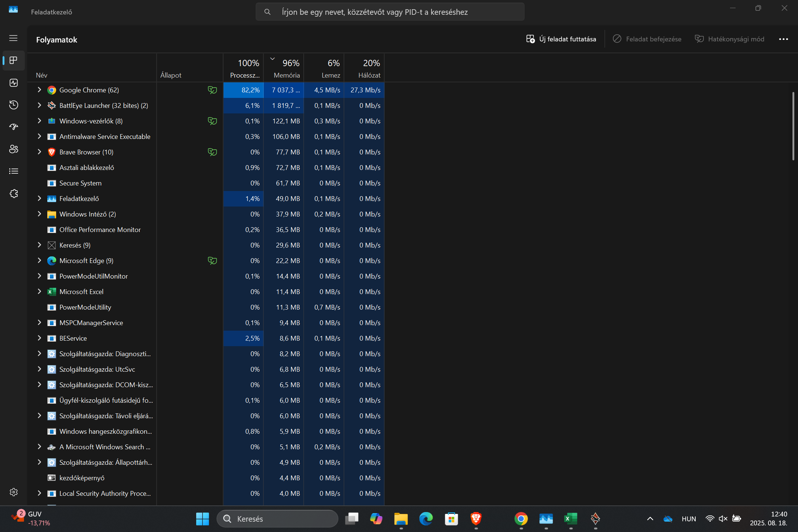The image size is (798, 532).
Task: Open the three-dots more options menu
Action: 783,39
